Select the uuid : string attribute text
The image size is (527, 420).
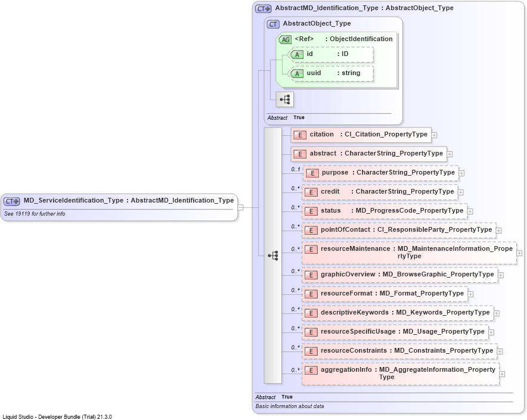coord(333,73)
